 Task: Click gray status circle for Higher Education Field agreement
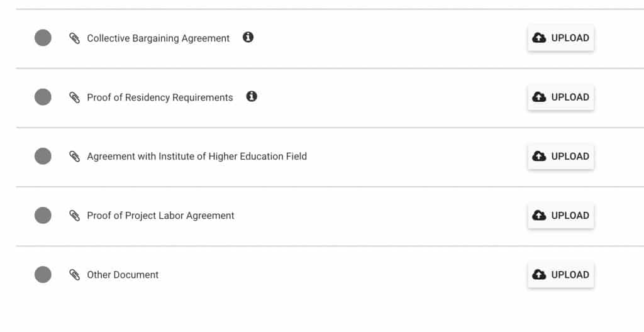43,156
